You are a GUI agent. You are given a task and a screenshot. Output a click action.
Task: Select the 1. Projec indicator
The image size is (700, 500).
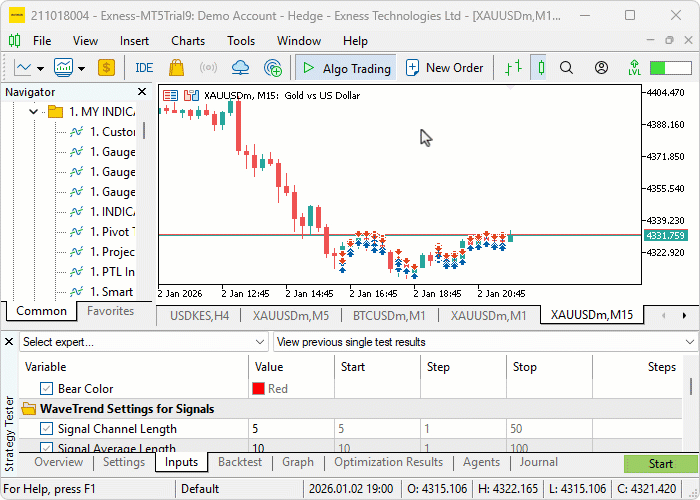(102, 252)
